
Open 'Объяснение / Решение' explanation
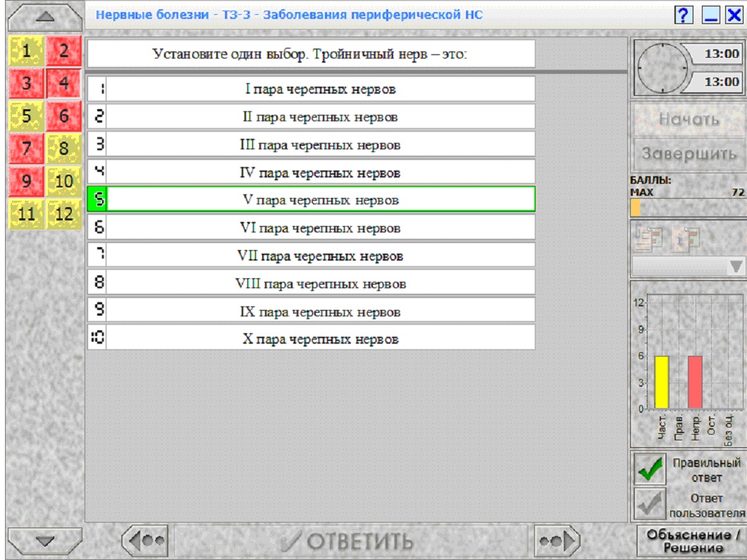pyautogui.click(x=693, y=541)
